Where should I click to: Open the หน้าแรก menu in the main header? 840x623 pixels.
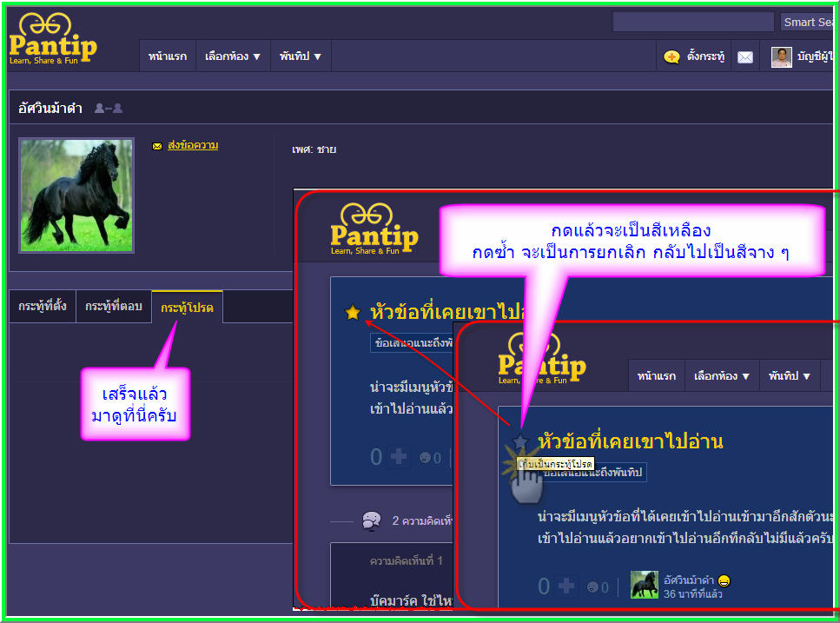[168, 56]
